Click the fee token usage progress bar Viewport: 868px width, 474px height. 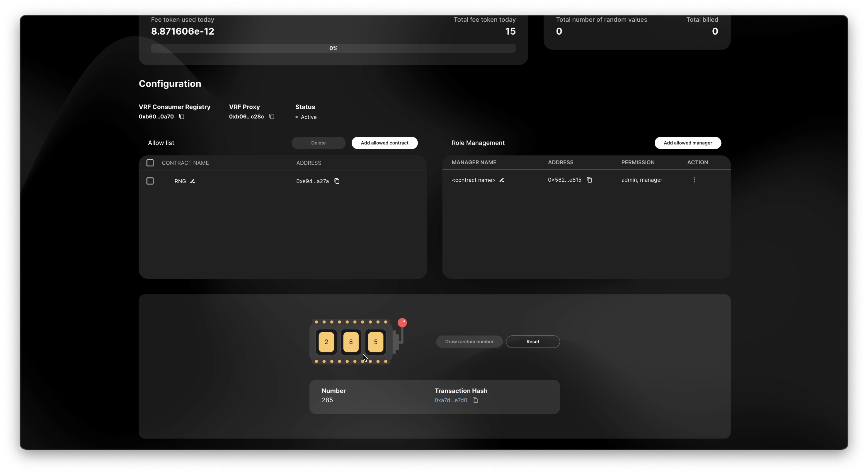coord(333,49)
